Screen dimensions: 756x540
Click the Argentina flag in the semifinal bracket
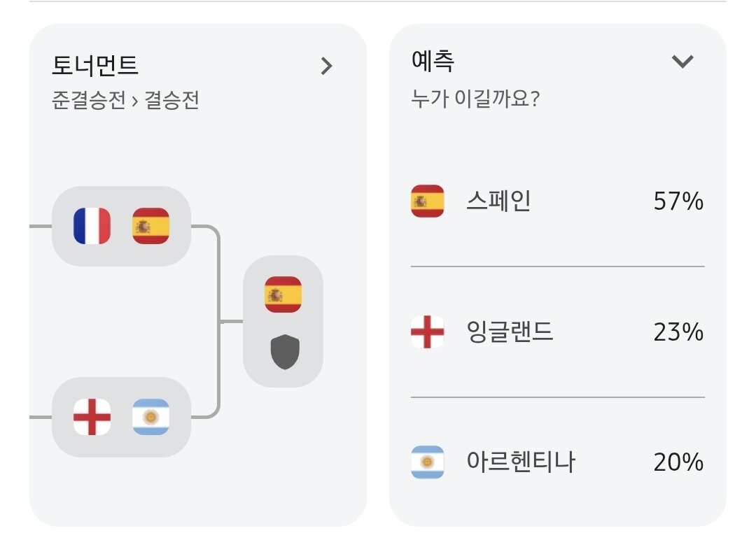pos(151,417)
